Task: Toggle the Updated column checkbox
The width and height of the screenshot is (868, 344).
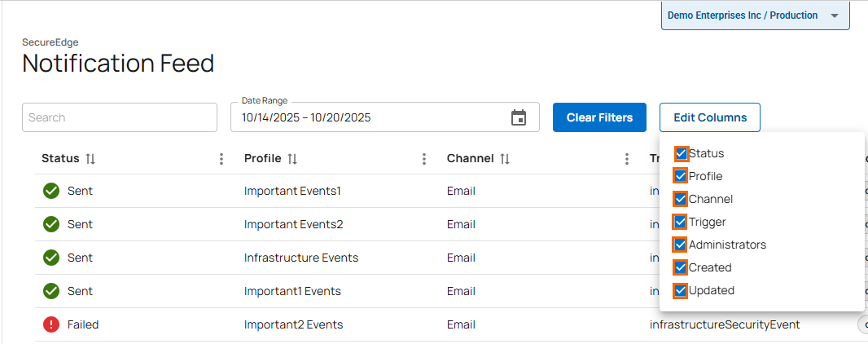Action: click(x=681, y=290)
